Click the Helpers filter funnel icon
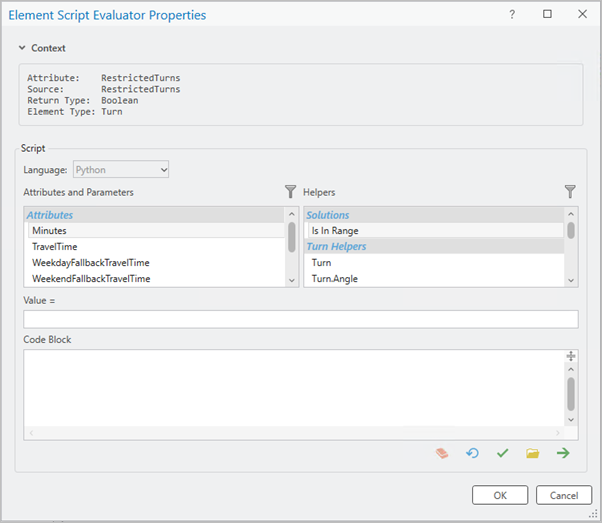Screen dimensions: 602x523 click(x=570, y=191)
